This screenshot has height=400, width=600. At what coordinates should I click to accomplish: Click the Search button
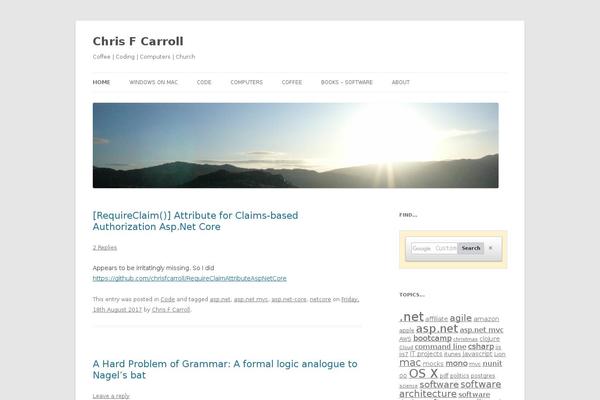471,248
